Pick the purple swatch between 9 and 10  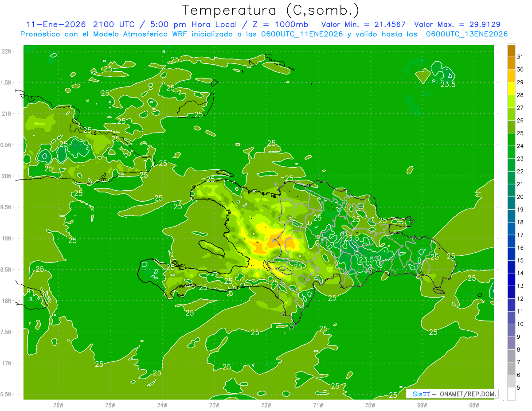pos(511,330)
